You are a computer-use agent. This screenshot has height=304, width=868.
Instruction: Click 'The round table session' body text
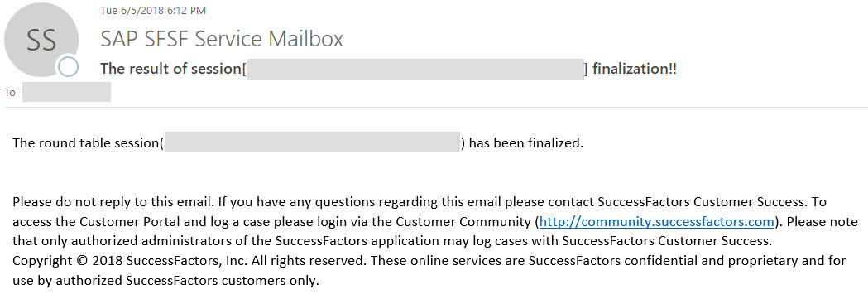tap(86, 142)
